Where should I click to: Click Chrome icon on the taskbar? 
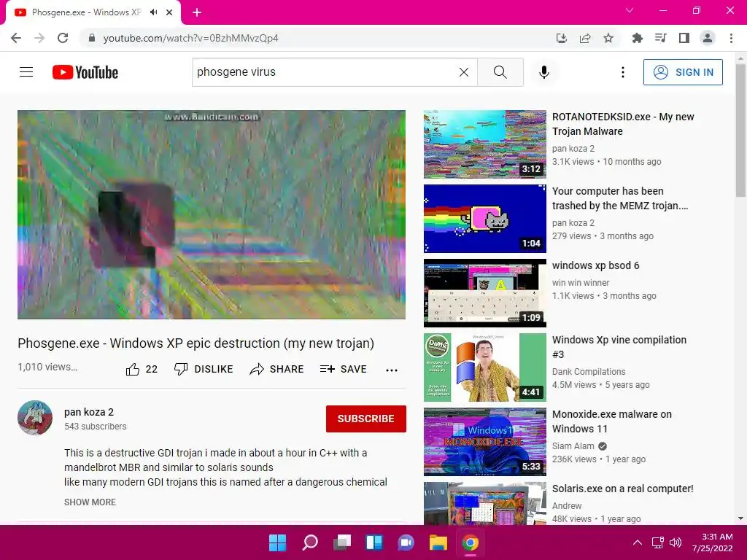pyautogui.click(x=471, y=542)
